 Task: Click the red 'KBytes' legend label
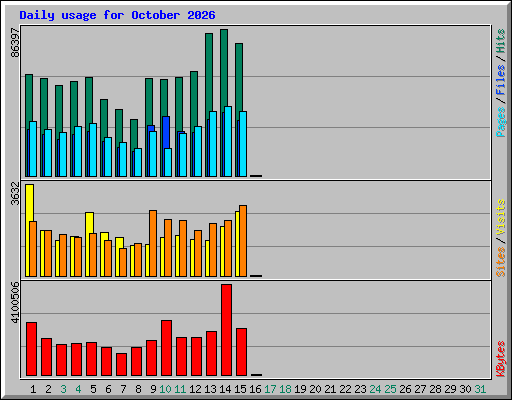click(x=501, y=359)
